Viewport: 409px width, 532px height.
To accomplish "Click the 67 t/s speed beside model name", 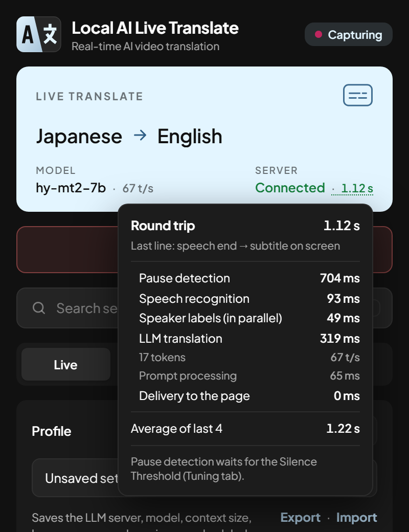I will [x=138, y=188].
